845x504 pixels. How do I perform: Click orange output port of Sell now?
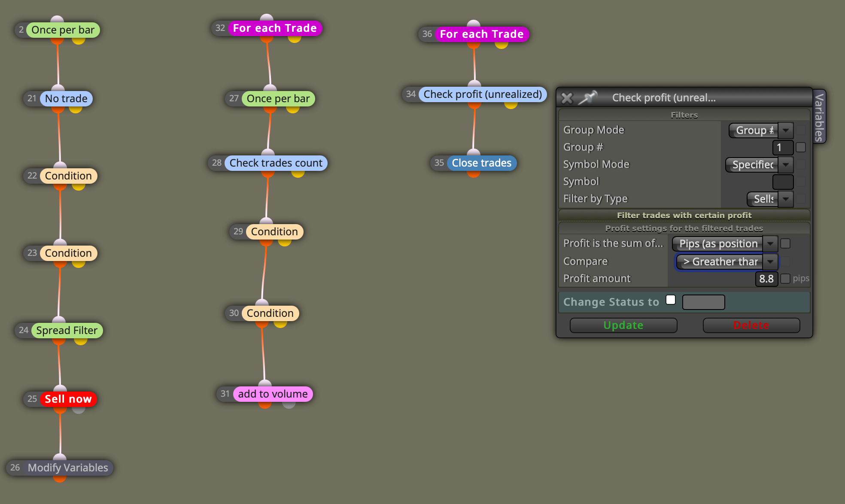coord(60,410)
